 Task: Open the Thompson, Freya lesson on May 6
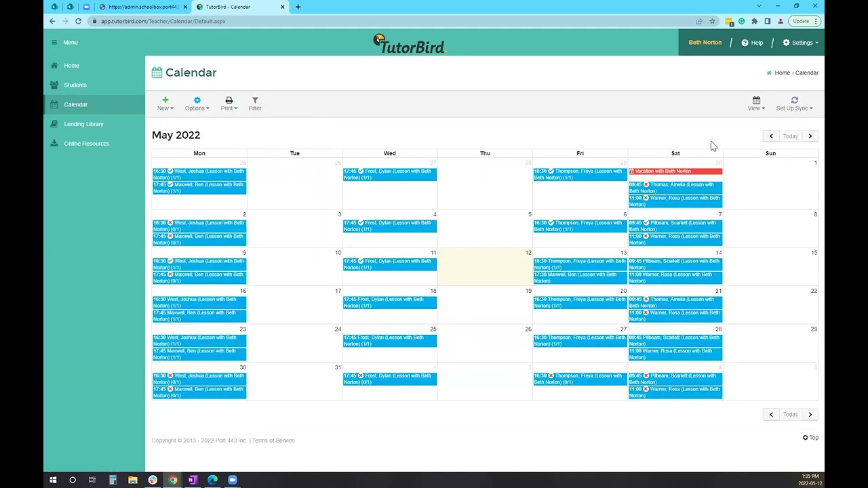pos(580,226)
